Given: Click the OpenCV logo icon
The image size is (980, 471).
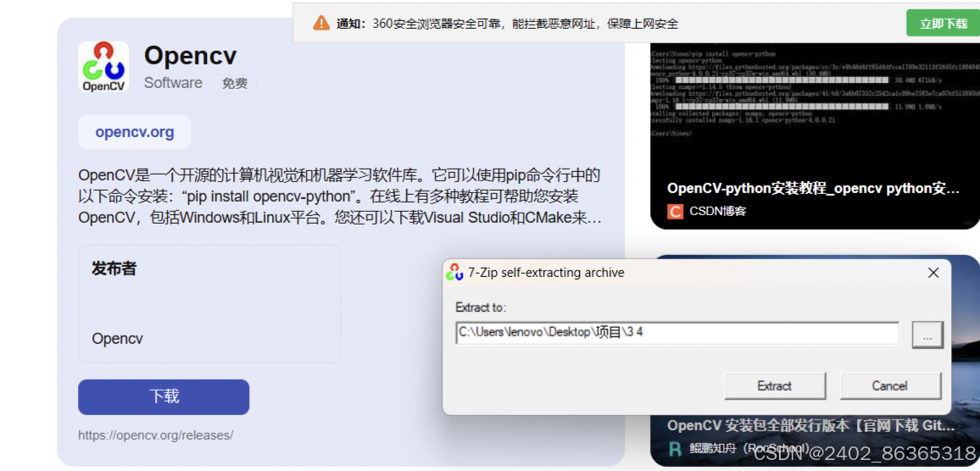Looking at the screenshot, I should click(x=103, y=67).
